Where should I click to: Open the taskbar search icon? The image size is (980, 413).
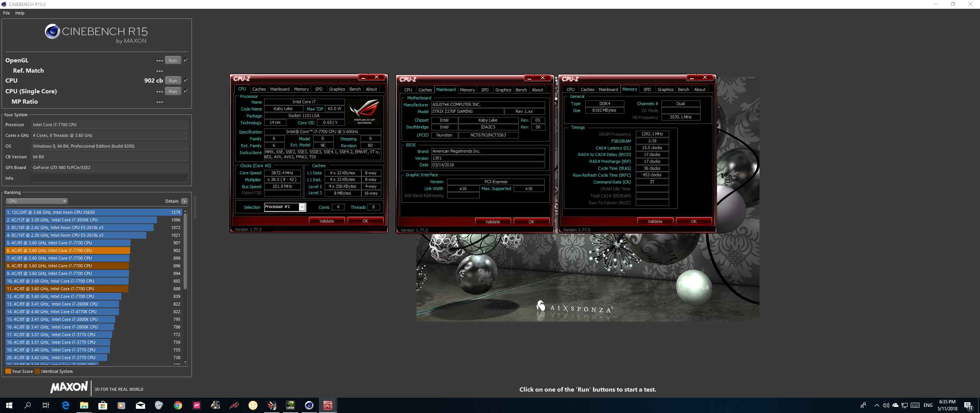coord(28,405)
